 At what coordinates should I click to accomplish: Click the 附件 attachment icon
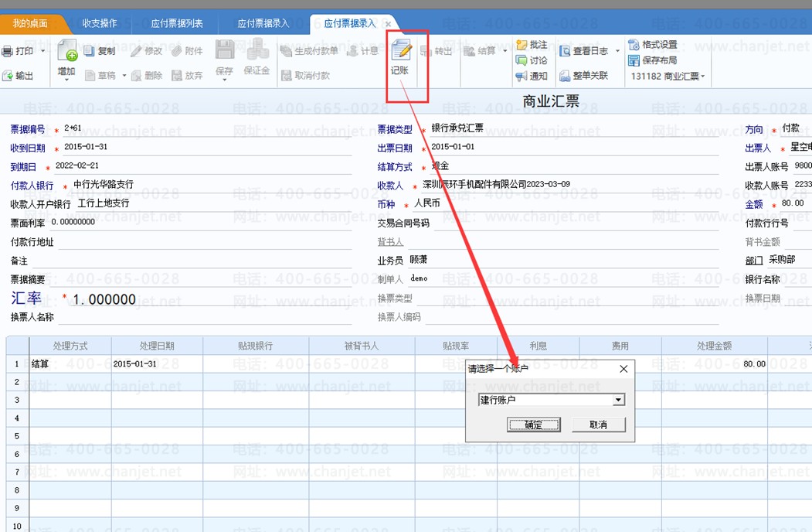point(177,51)
